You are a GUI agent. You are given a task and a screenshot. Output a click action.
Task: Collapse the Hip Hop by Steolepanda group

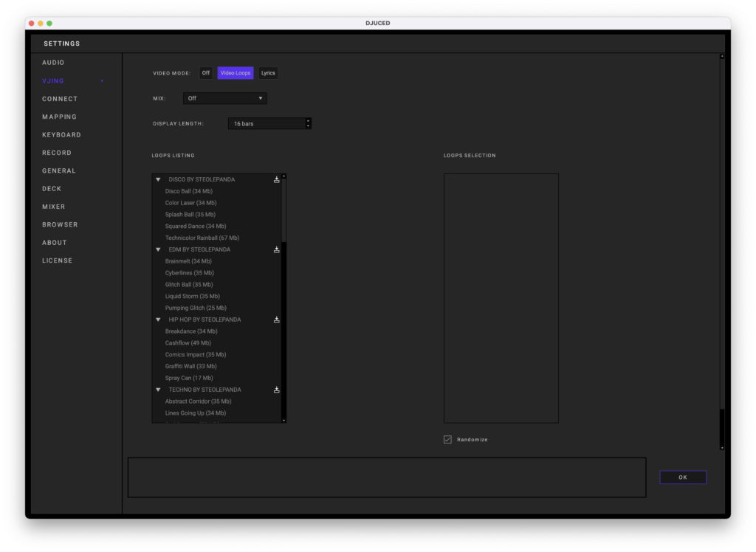point(158,320)
